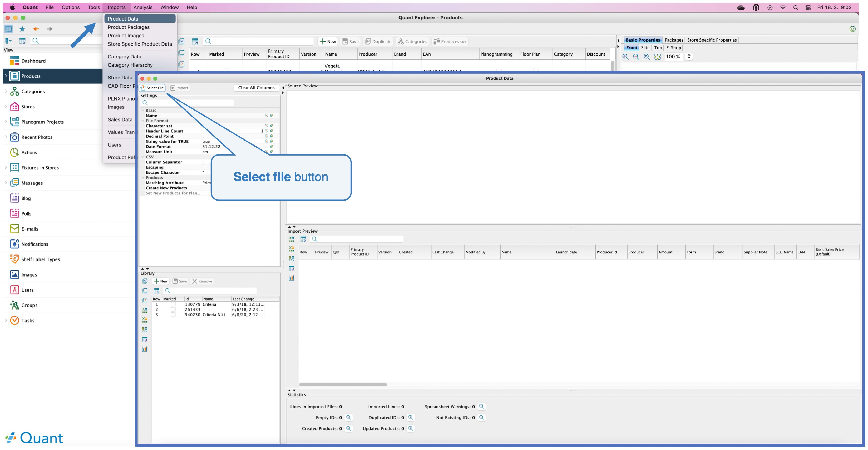Click magnifier next to Updated Products statistic
Screen dimensions: 868x450
pos(410,428)
